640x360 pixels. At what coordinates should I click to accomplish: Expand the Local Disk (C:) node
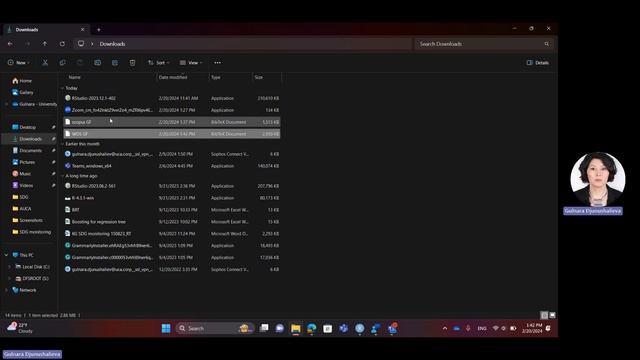coord(9,267)
